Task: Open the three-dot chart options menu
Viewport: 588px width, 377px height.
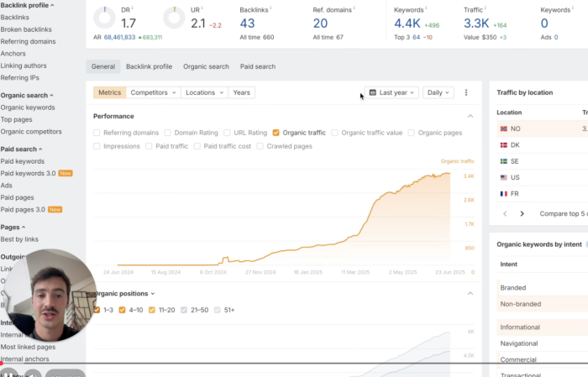Action: (x=466, y=92)
